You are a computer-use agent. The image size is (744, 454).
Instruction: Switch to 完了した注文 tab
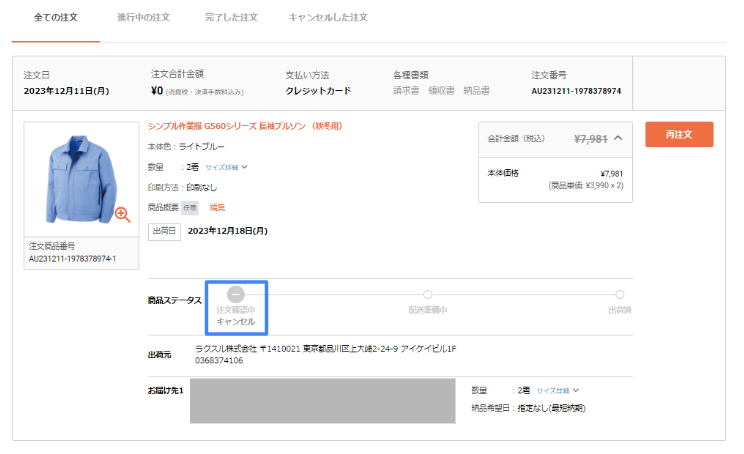click(231, 18)
